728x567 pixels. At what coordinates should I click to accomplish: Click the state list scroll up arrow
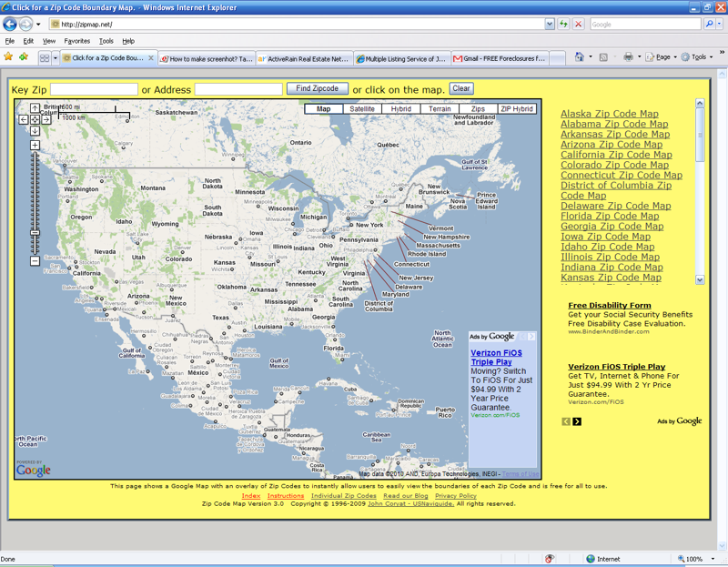click(x=700, y=103)
